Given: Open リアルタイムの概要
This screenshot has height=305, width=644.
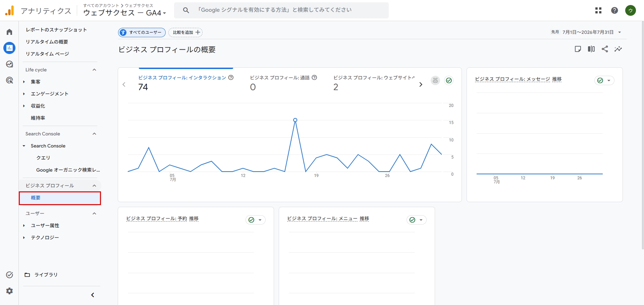Looking at the screenshot, I should coord(47,42).
